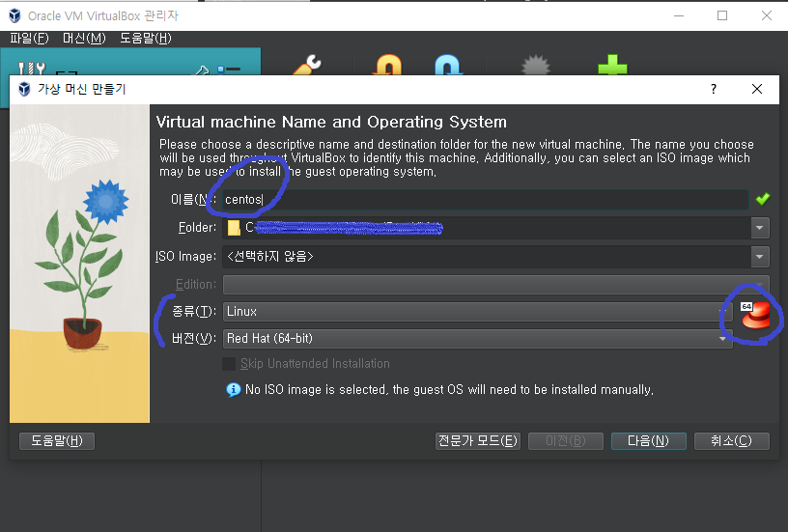
Task: Open the 도움말(H) menu in menu bar
Action: click(146, 39)
